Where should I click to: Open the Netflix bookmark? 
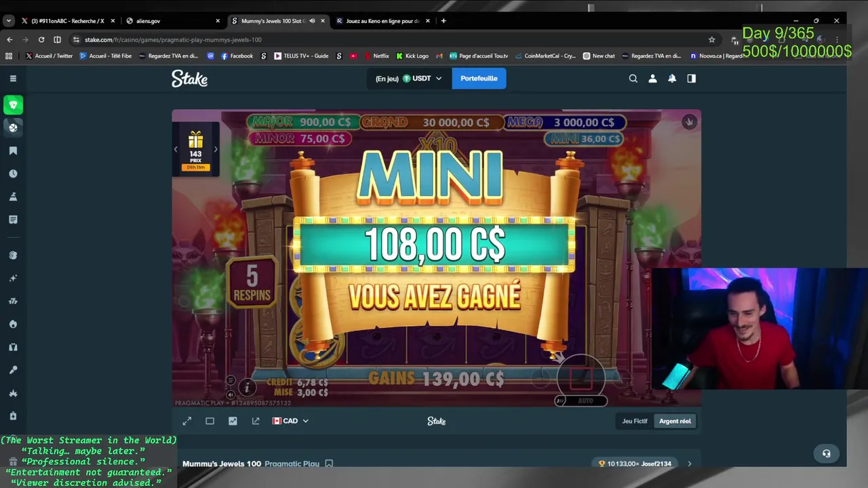tap(376, 56)
